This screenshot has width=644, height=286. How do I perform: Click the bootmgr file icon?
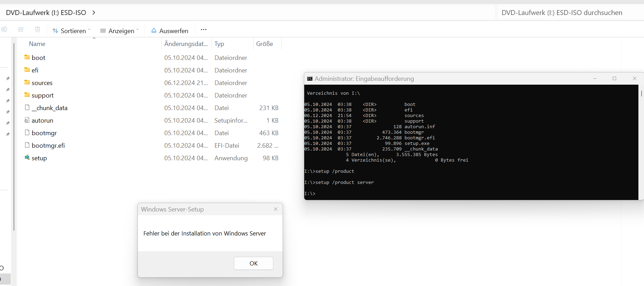[27, 132]
